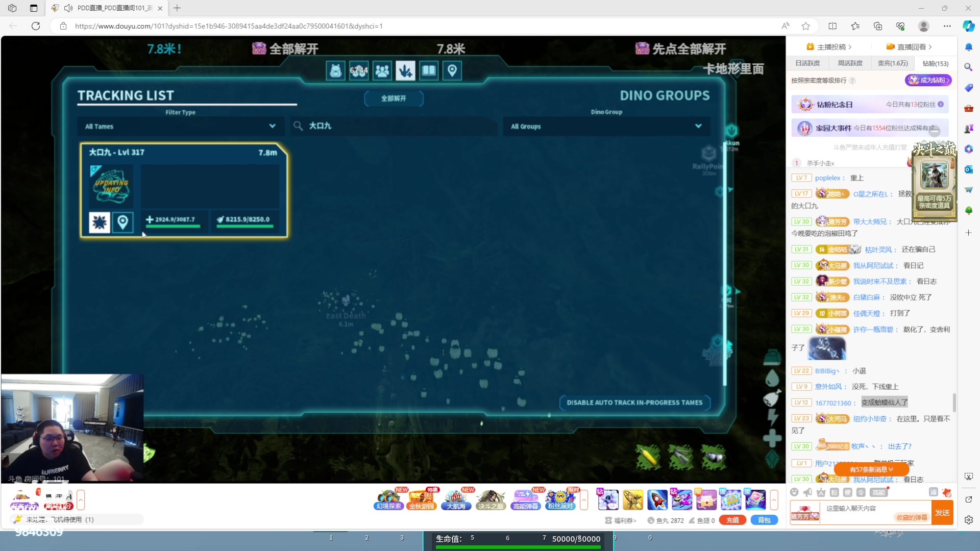This screenshot has height=551, width=980.
Task: Open the 粉丝派对 activity icon
Action: pos(560,499)
